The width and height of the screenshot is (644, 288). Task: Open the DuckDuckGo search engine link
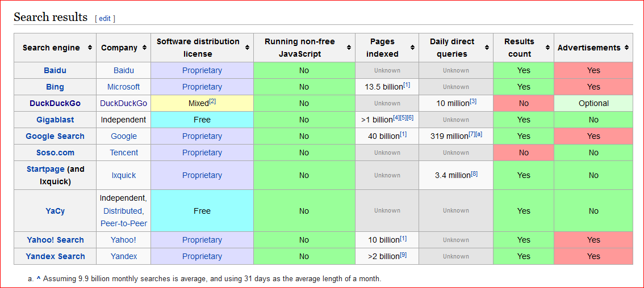tap(55, 103)
